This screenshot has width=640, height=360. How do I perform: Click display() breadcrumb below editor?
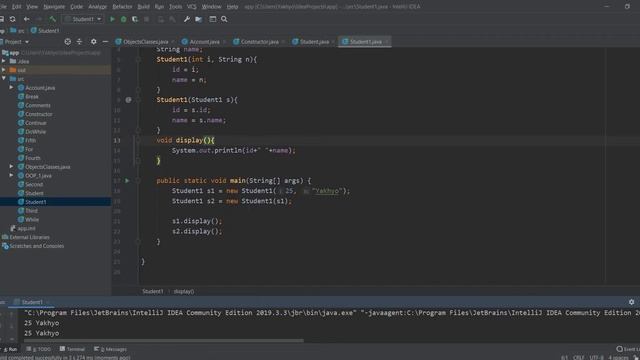(x=184, y=291)
